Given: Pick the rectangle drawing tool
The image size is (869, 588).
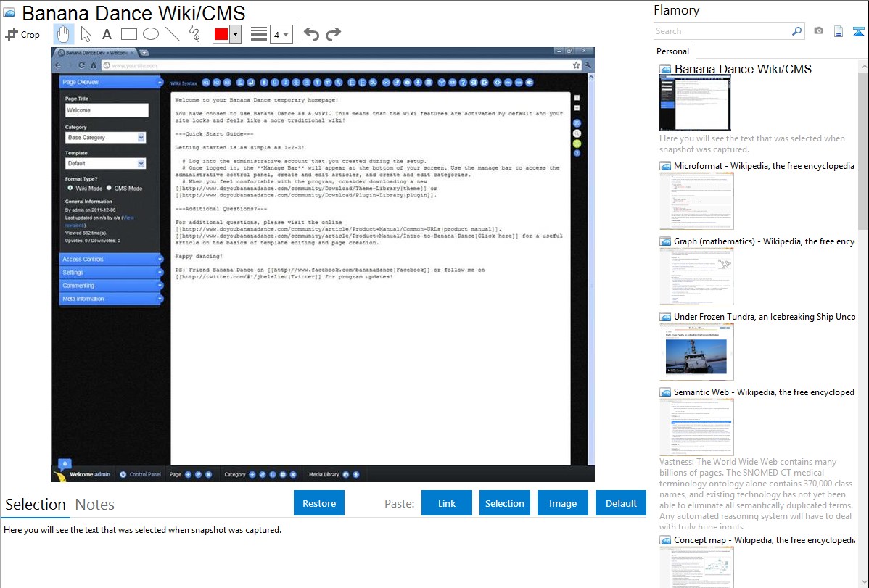Looking at the screenshot, I should pyautogui.click(x=128, y=34).
